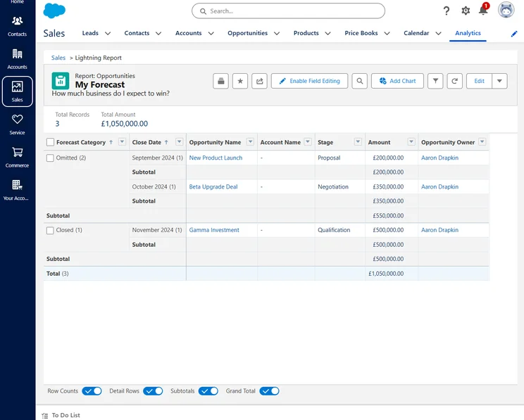
Task: Click Enable Field Editing button
Action: click(x=309, y=81)
